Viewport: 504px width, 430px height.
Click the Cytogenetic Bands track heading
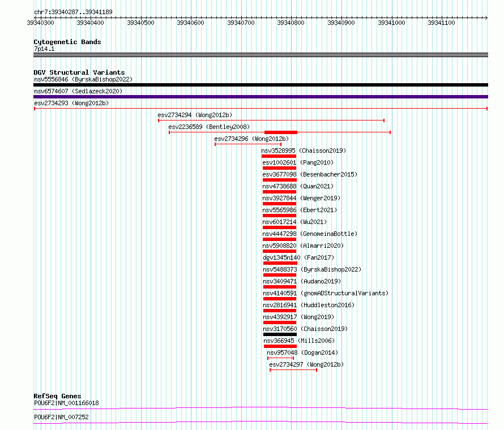(x=67, y=42)
